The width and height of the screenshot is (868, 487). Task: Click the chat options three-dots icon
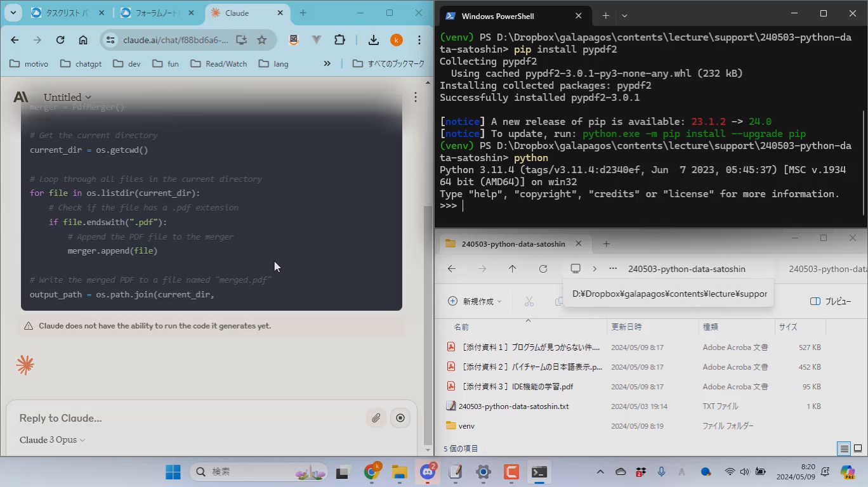[x=415, y=97]
